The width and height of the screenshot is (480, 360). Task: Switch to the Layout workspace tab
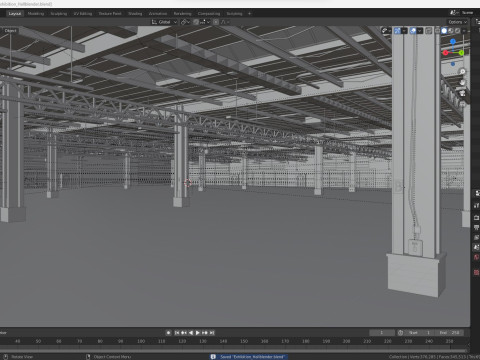pyautogui.click(x=15, y=13)
